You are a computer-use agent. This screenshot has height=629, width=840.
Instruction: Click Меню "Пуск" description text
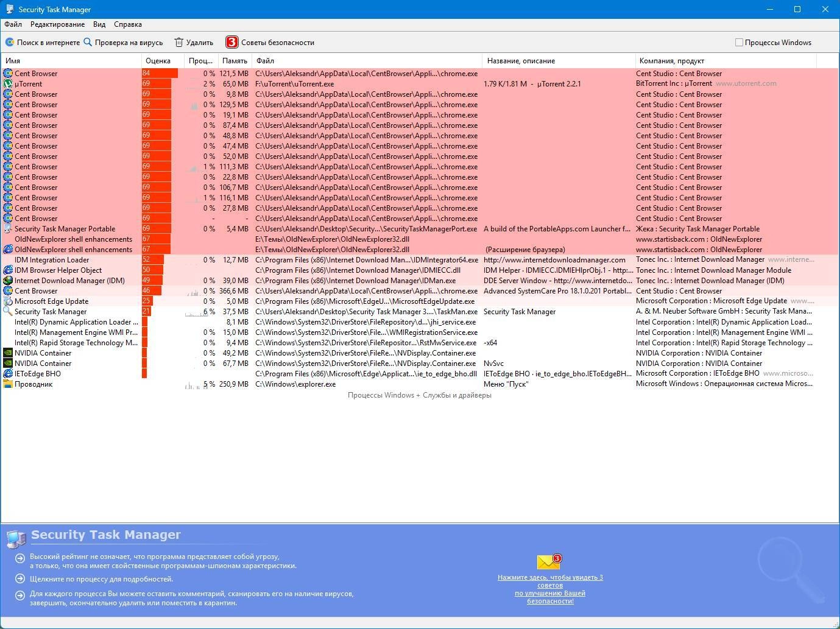[506, 384]
